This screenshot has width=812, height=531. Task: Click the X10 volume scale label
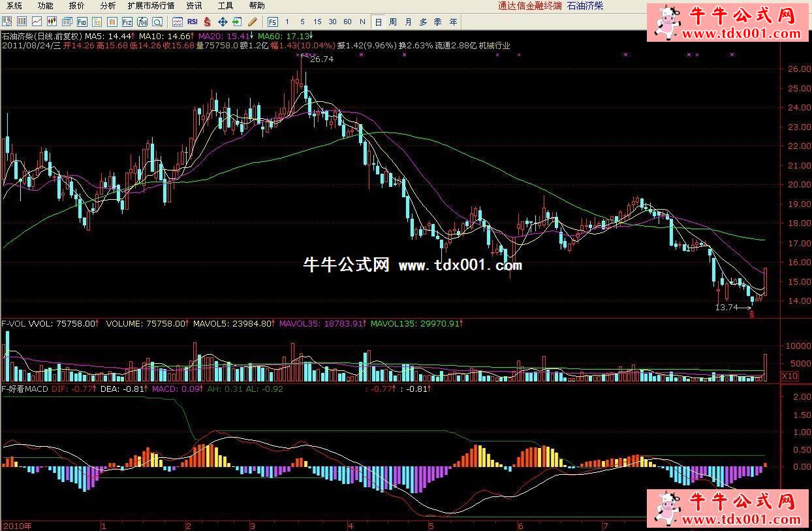pyautogui.click(x=789, y=376)
